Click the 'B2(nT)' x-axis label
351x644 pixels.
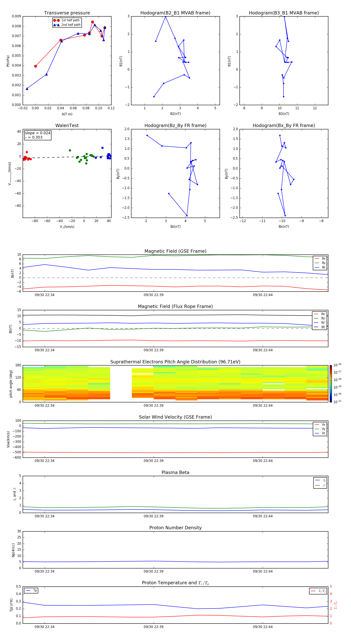pos(175,114)
